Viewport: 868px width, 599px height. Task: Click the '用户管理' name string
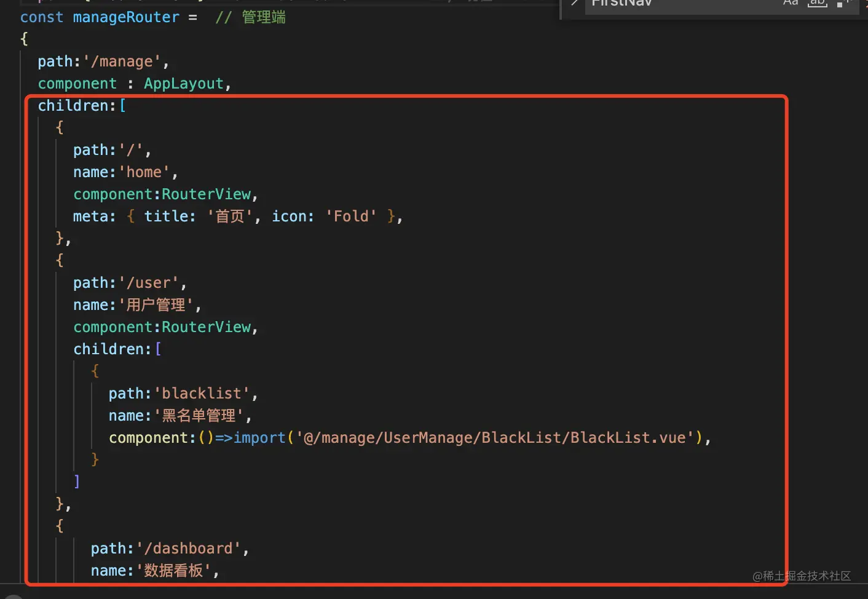pos(156,305)
